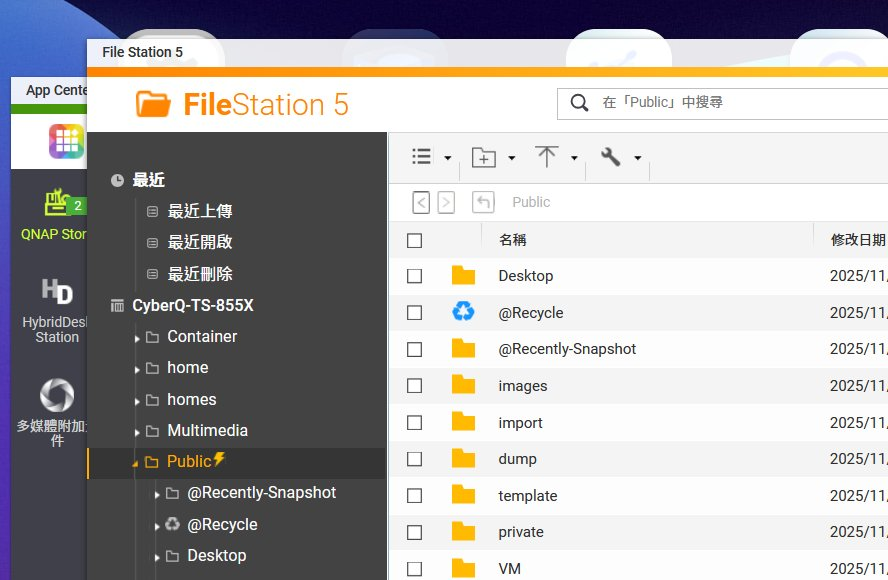Click the upload icon in toolbar

(546, 157)
